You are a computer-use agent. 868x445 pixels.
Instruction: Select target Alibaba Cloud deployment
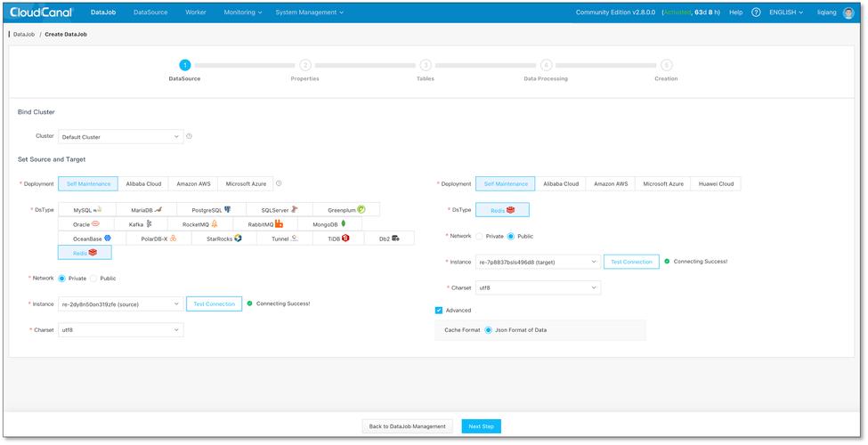click(561, 183)
